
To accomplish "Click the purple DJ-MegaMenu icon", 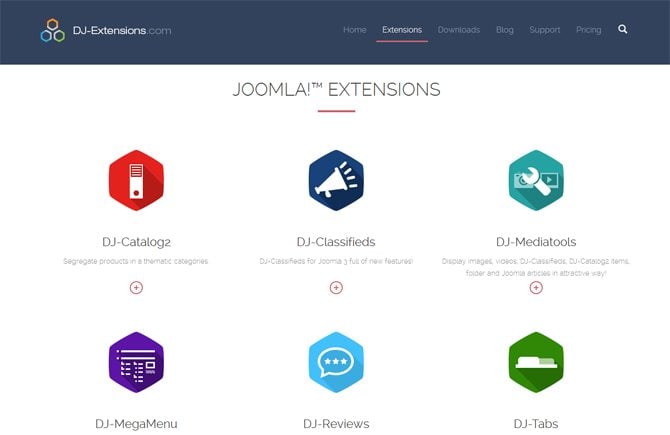I will pyautogui.click(x=136, y=362).
